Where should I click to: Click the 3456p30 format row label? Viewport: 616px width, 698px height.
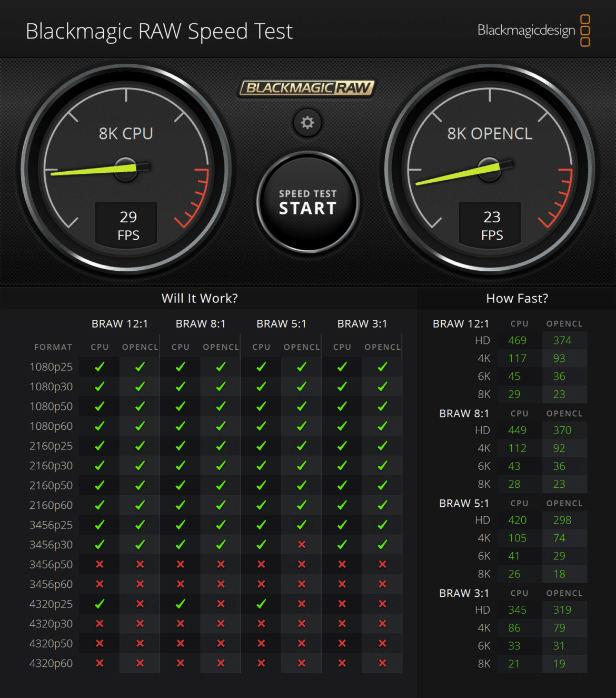tap(51, 544)
